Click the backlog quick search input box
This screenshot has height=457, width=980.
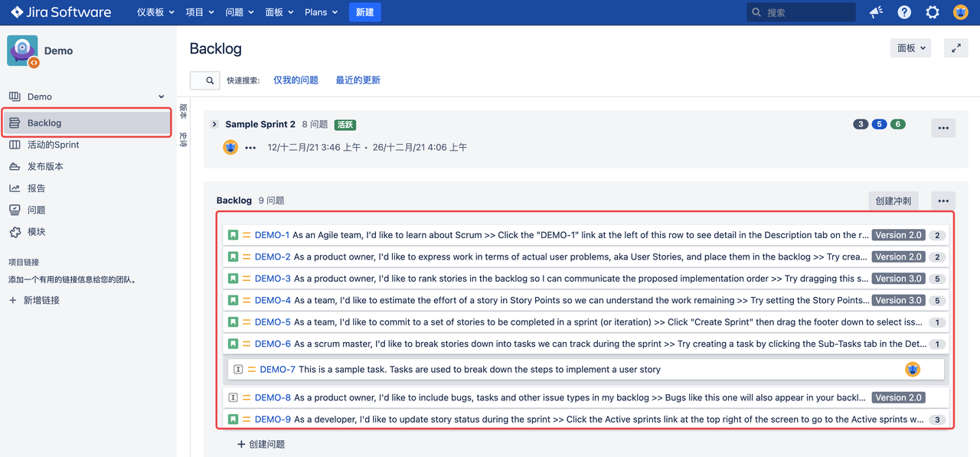[204, 80]
